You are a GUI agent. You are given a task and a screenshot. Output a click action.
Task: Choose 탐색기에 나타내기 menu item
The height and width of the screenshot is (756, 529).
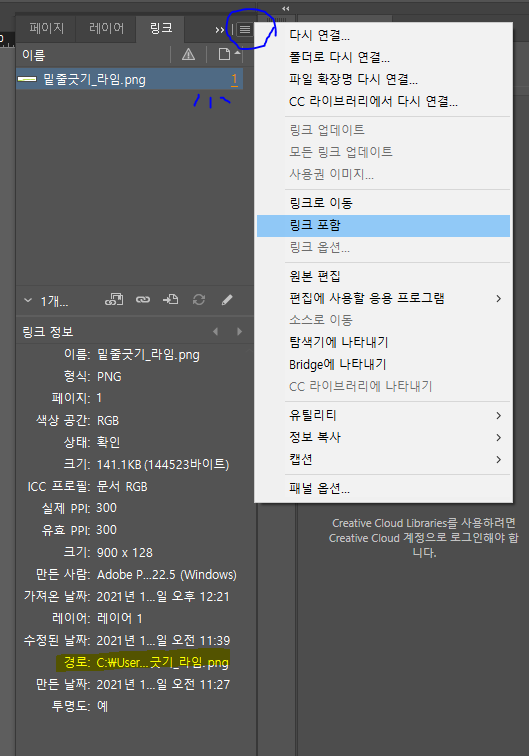tap(383, 342)
